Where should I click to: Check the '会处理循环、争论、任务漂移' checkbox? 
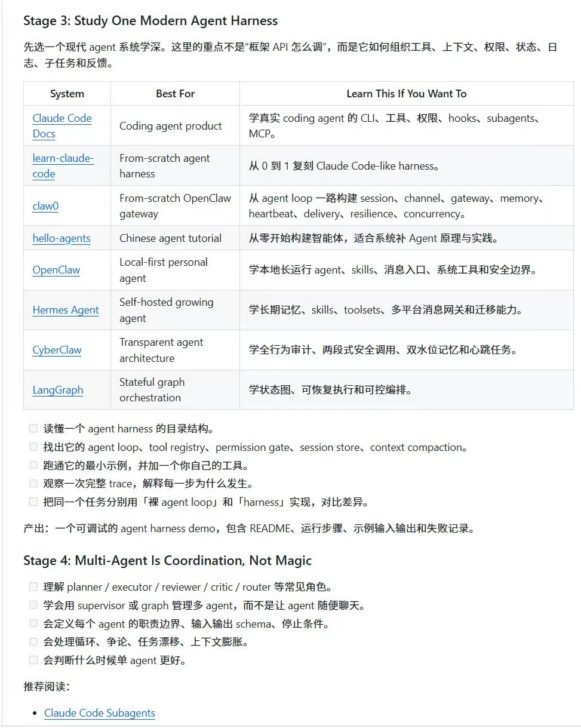(33, 642)
